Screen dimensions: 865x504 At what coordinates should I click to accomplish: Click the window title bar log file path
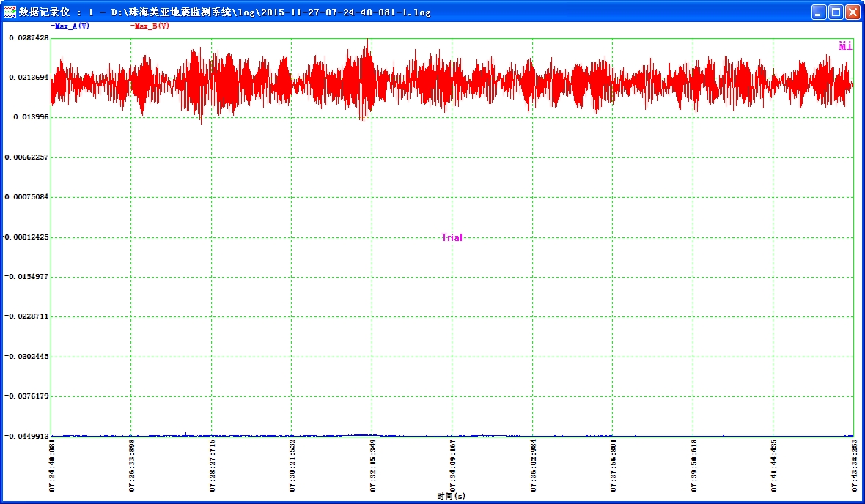tap(271, 12)
